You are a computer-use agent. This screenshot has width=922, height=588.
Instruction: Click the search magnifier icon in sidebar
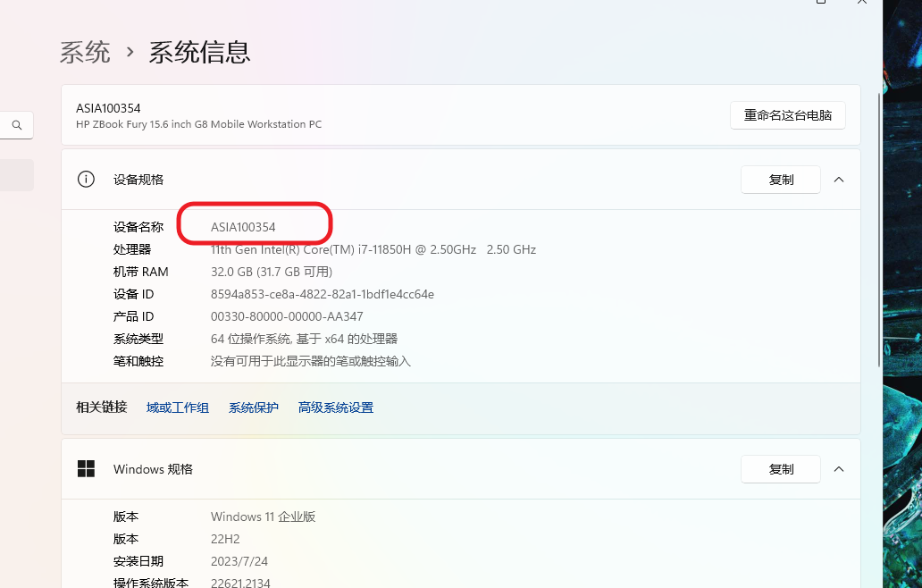(x=17, y=124)
